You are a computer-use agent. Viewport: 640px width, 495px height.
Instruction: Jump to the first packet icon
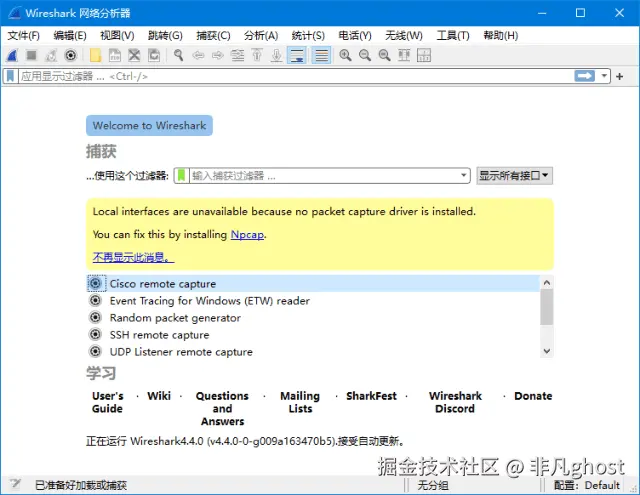pos(257,55)
